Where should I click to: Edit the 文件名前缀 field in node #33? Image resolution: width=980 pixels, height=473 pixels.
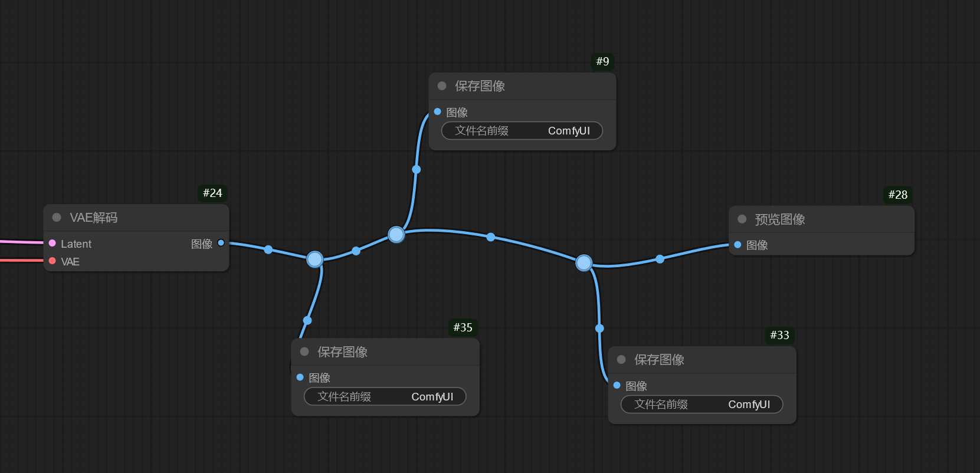coord(702,405)
